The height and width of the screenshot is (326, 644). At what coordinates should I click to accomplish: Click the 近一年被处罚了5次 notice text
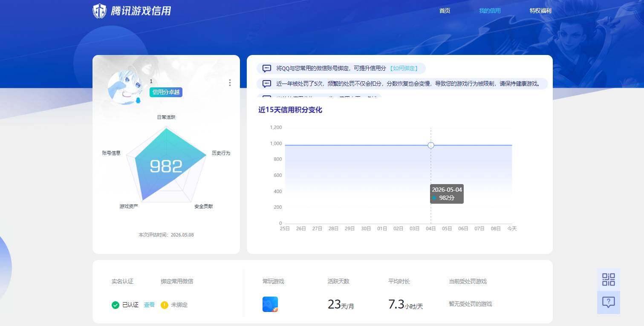point(409,84)
